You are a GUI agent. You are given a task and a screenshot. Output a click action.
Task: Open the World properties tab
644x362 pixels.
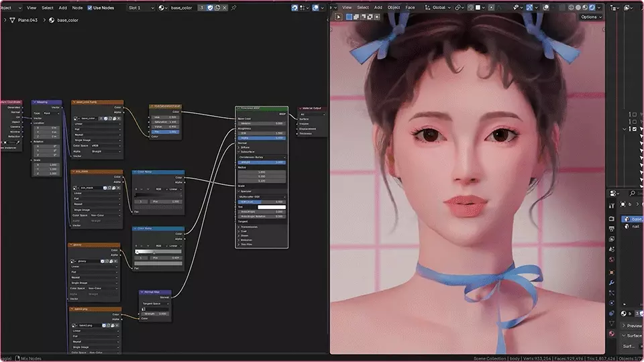[612, 259]
